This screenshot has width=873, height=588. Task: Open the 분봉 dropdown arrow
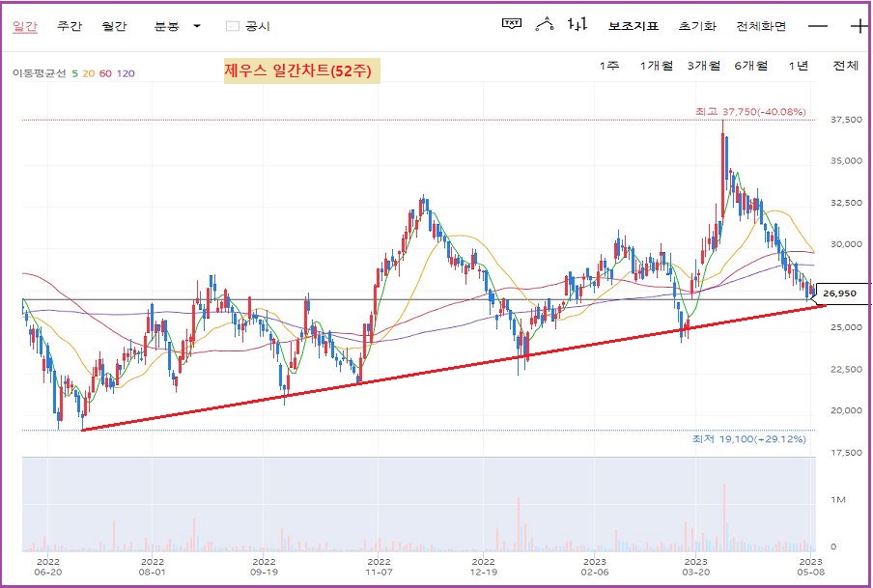(197, 26)
